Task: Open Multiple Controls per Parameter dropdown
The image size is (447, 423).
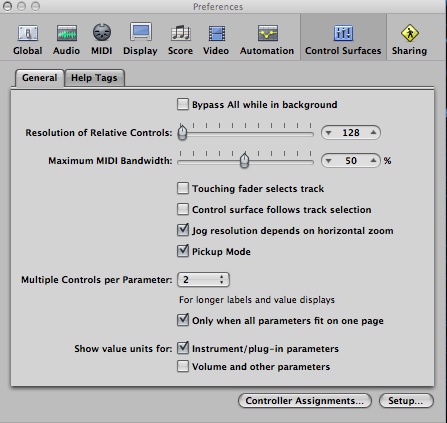Action: pyautogui.click(x=203, y=279)
